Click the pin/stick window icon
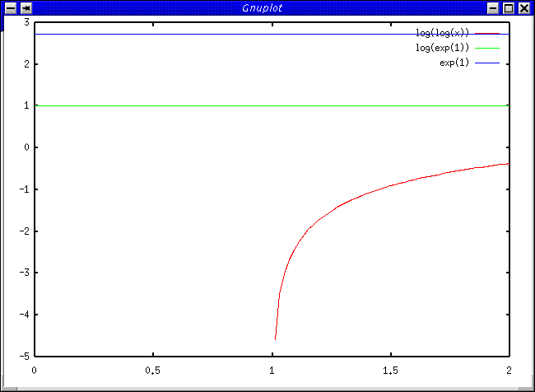Image resolution: width=535 pixels, height=392 pixels. tap(26, 8)
